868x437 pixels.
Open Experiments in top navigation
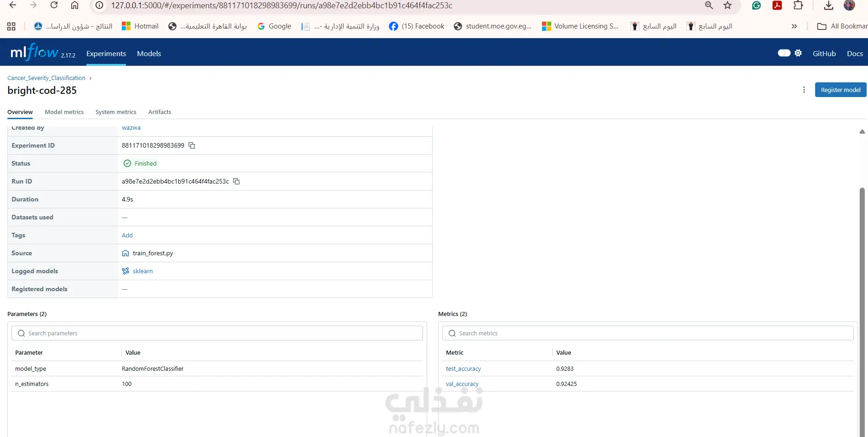click(x=106, y=53)
